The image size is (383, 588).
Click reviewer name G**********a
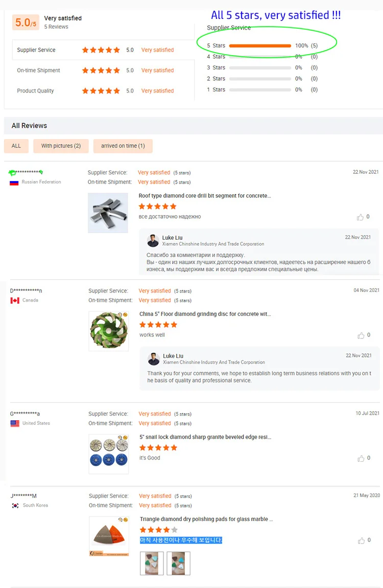pos(25,414)
